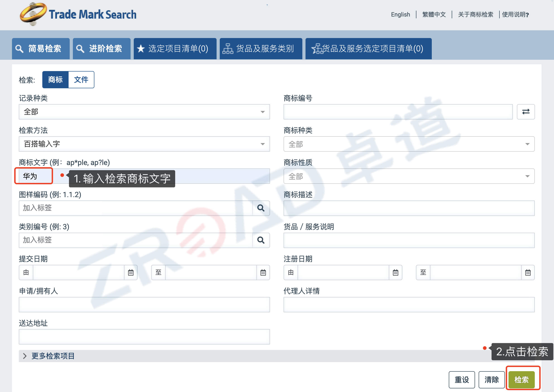The width and height of the screenshot is (554, 392).
Task: Open the 货品及服务选定项目清单 tab
Action: pyautogui.click(x=368, y=48)
